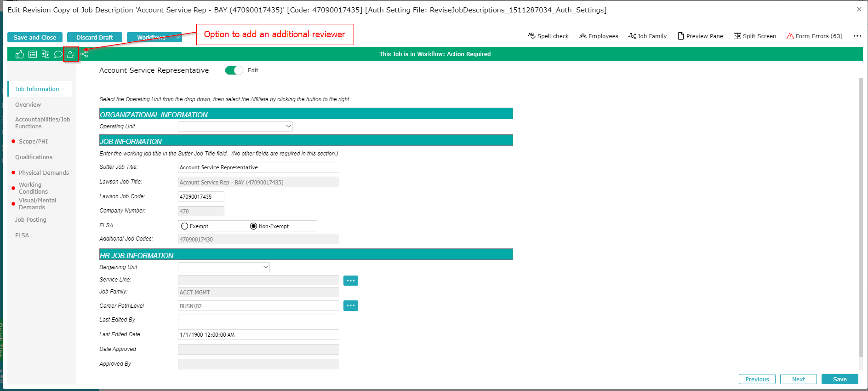Toggle the Edit switch off
Screen dimensions: 868x391
point(234,70)
